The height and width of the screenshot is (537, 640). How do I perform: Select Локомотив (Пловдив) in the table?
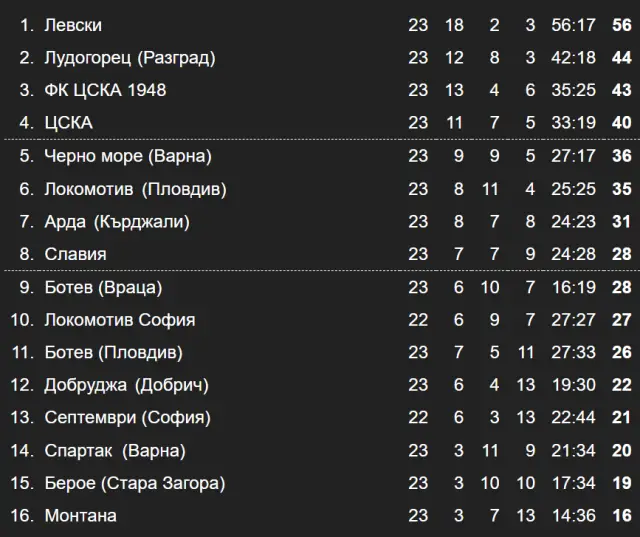135,189
